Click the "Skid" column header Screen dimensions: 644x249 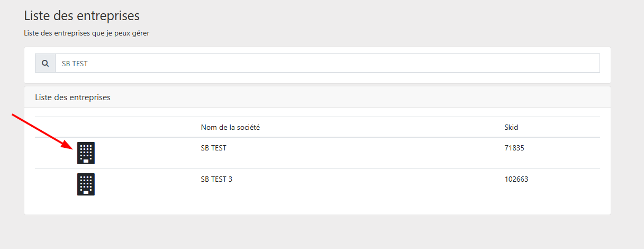511,128
